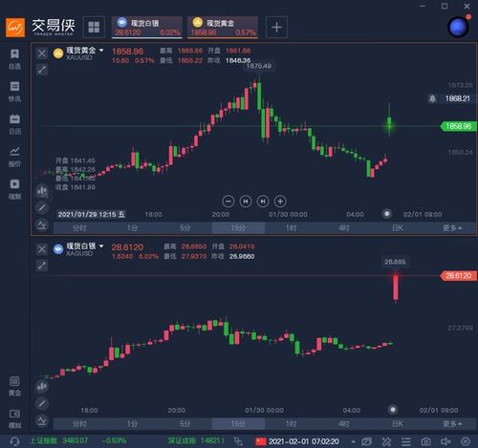The width and height of the screenshot is (478, 448).
Task: Toggle silver chart latest-position dot
Action: tap(393, 410)
